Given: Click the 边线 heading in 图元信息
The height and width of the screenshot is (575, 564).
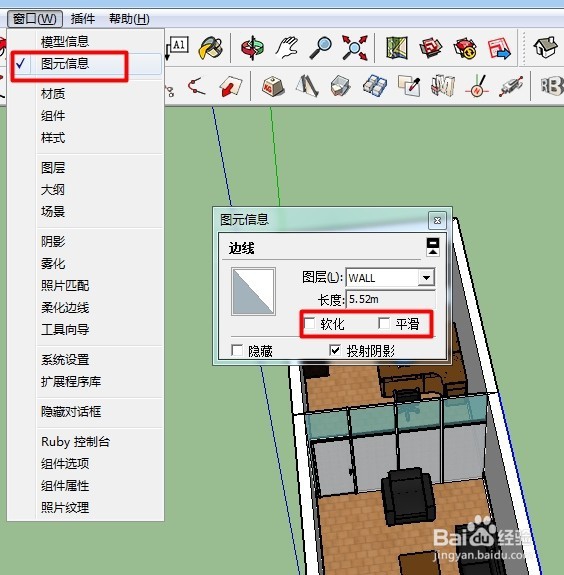Looking at the screenshot, I should pos(241,248).
